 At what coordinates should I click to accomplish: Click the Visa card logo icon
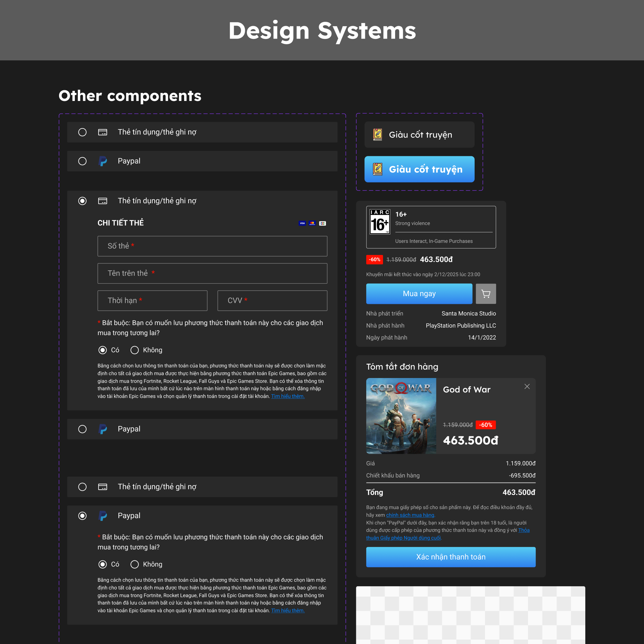click(x=302, y=223)
